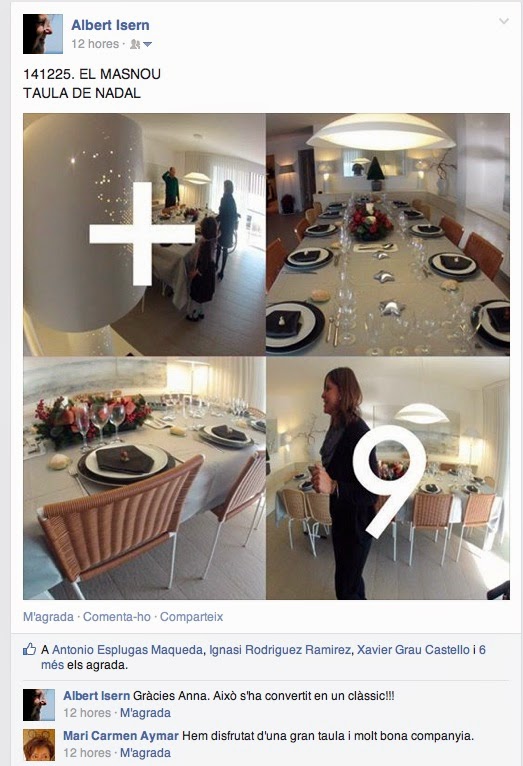Open Xavier Grau Castello's profile
This screenshot has height=766, width=523.
pyautogui.click(x=413, y=650)
